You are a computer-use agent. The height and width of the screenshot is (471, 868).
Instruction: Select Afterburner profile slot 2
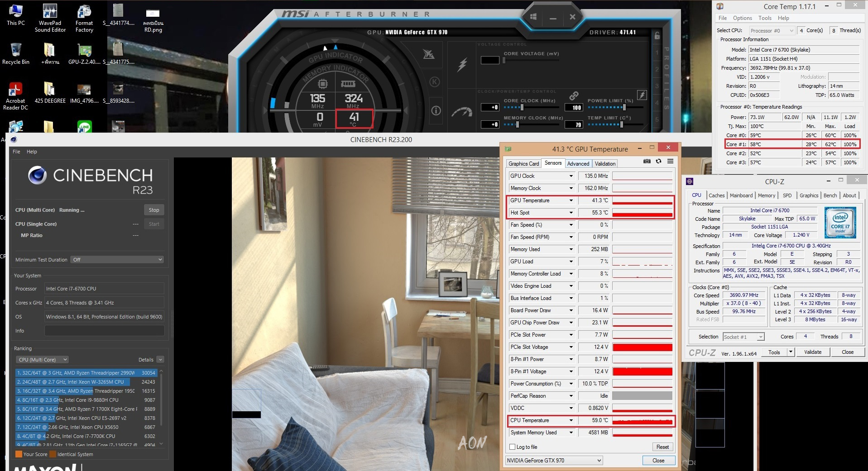point(657,69)
